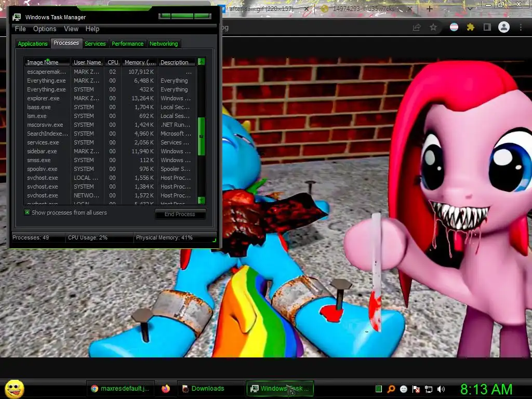Viewport: 532px width, 399px height.
Task: Select the explorer.exe process row
Action: click(x=110, y=98)
